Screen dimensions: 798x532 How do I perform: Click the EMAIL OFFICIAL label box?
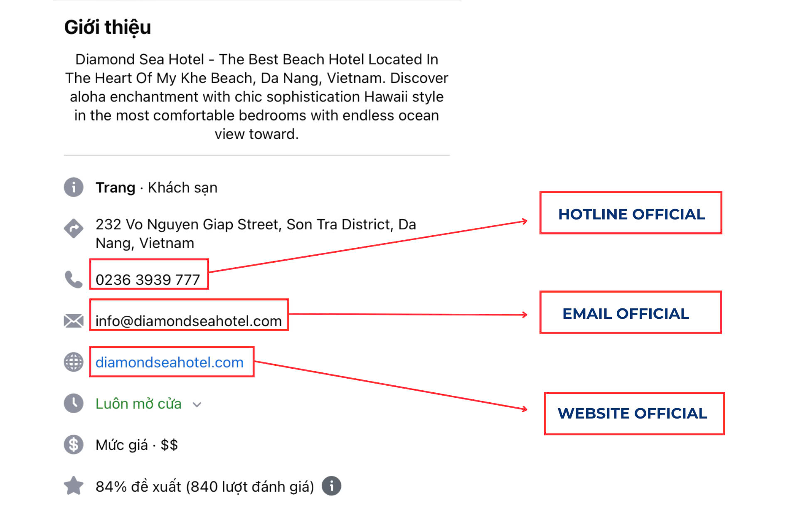click(x=630, y=313)
